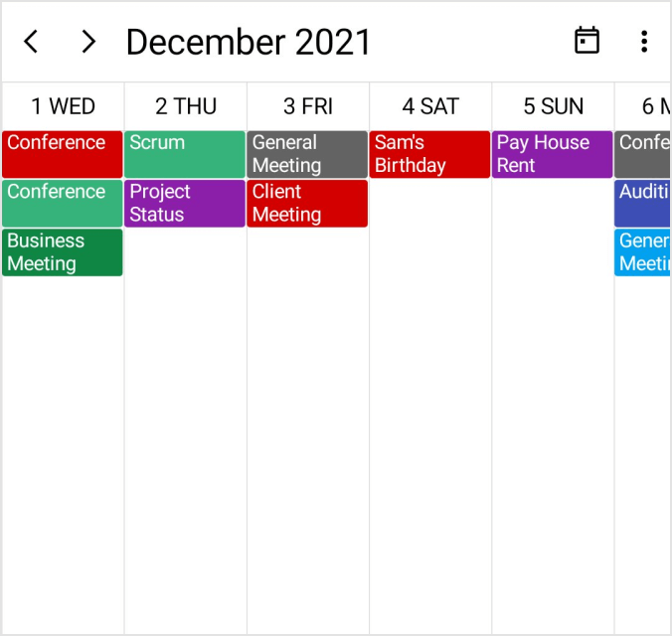Viewport: 672px width, 636px height.
Task: Open the Pay House Rent event
Action: 552,154
